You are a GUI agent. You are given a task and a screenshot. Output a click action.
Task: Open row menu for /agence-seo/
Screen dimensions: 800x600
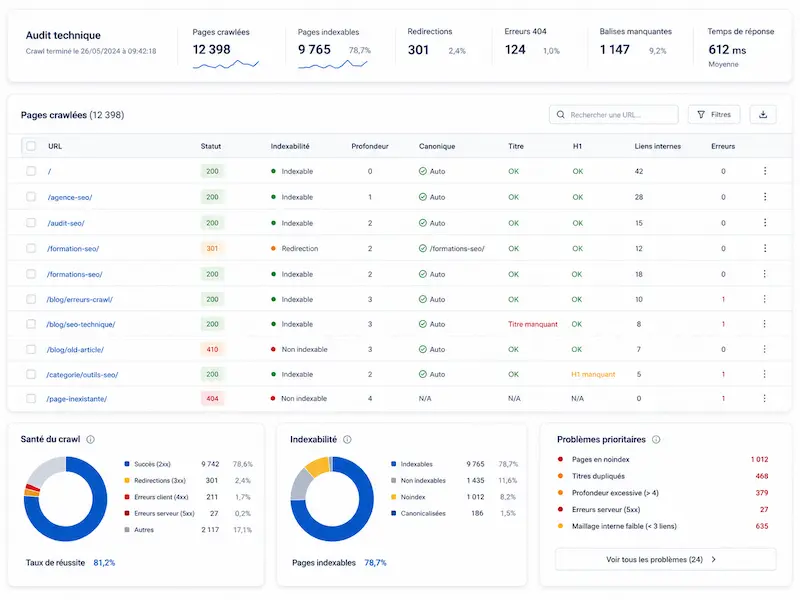pos(765,197)
